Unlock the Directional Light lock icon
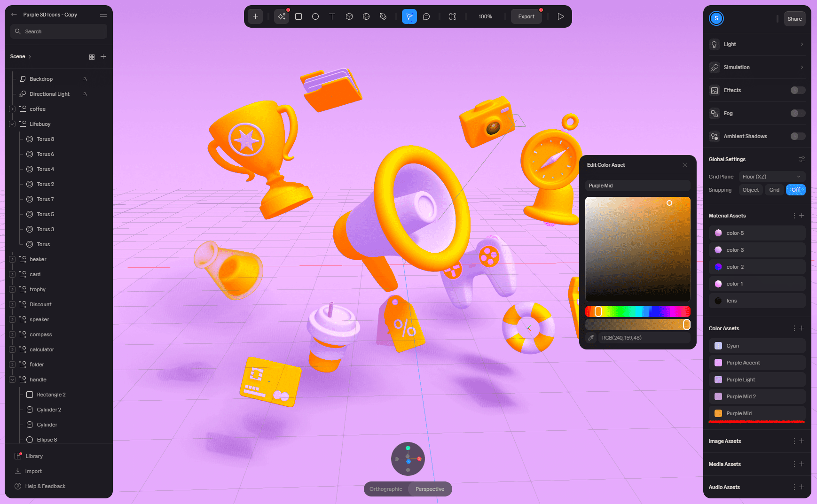Viewport: 817px width, 504px height. point(85,94)
